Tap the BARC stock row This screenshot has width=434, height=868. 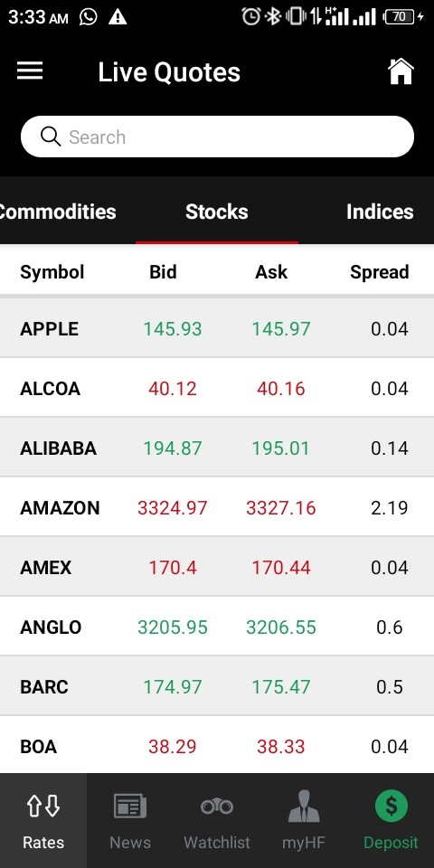pyautogui.click(x=217, y=687)
